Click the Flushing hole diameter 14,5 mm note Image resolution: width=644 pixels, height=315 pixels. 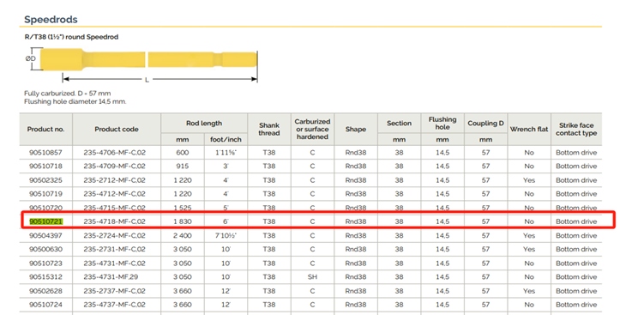click(x=75, y=101)
